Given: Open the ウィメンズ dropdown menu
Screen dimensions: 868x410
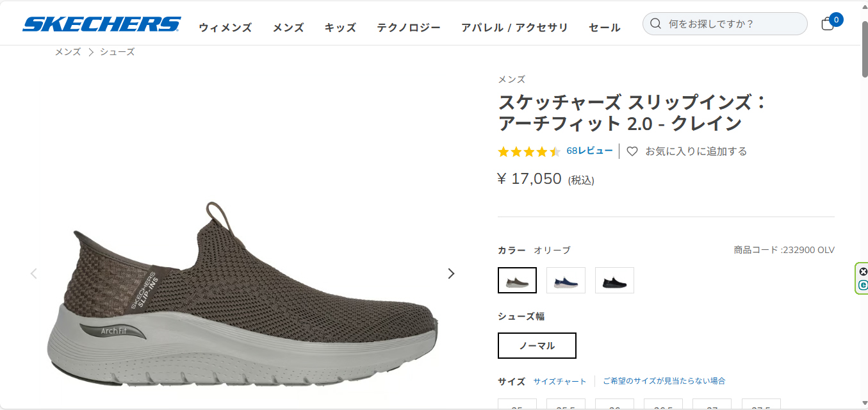Looking at the screenshot, I should pos(225,28).
